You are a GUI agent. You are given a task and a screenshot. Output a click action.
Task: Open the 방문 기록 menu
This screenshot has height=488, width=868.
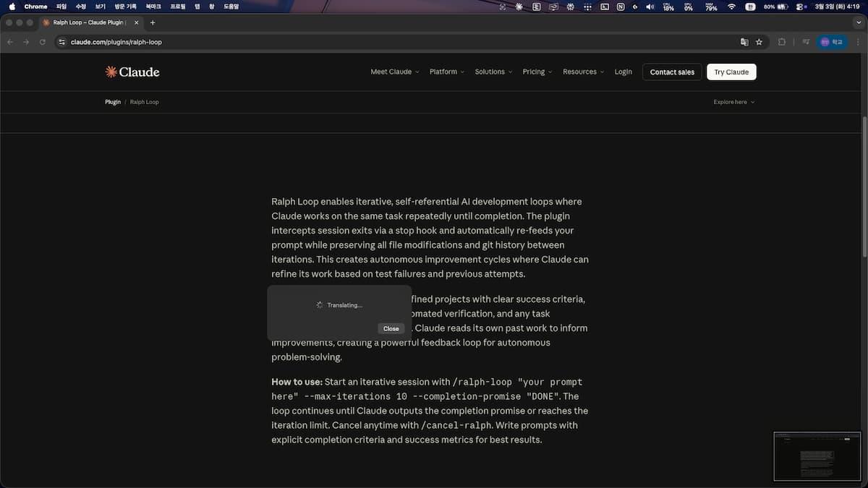tap(125, 7)
